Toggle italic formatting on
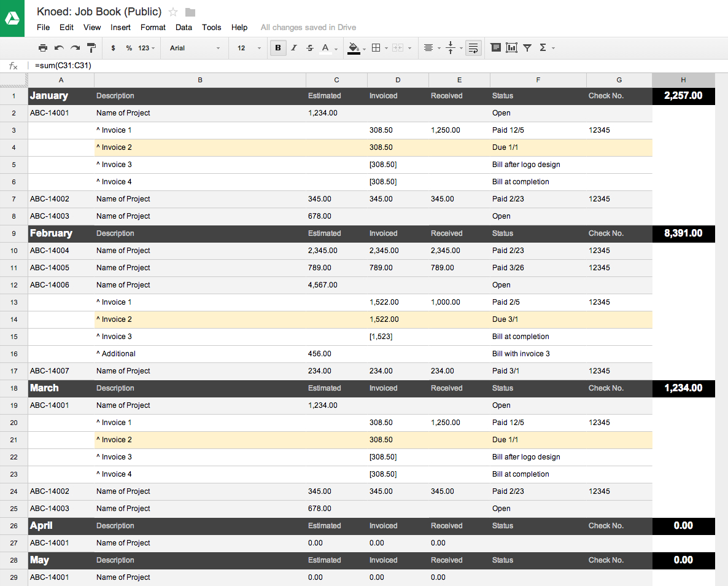 point(294,48)
